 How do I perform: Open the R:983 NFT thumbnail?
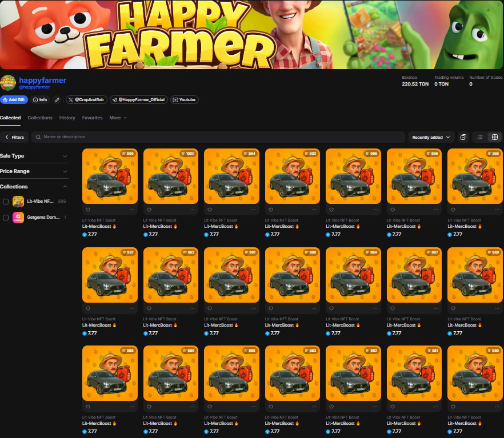click(x=293, y=373)
